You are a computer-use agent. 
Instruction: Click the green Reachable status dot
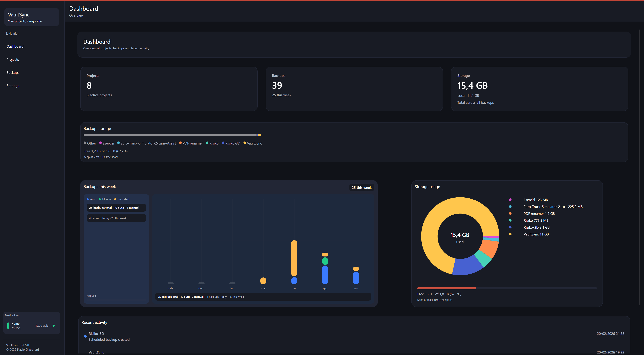(54, 325)
